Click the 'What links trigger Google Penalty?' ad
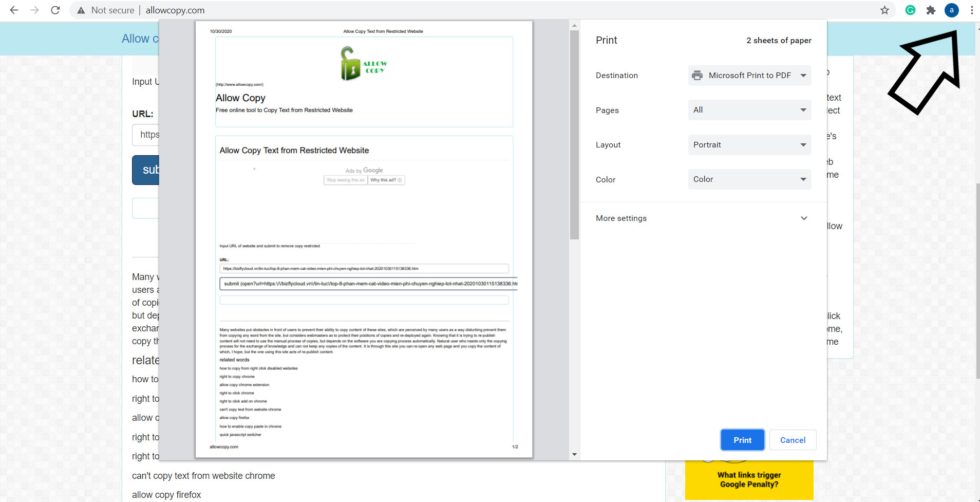980x502 pixels. point(749,480)
